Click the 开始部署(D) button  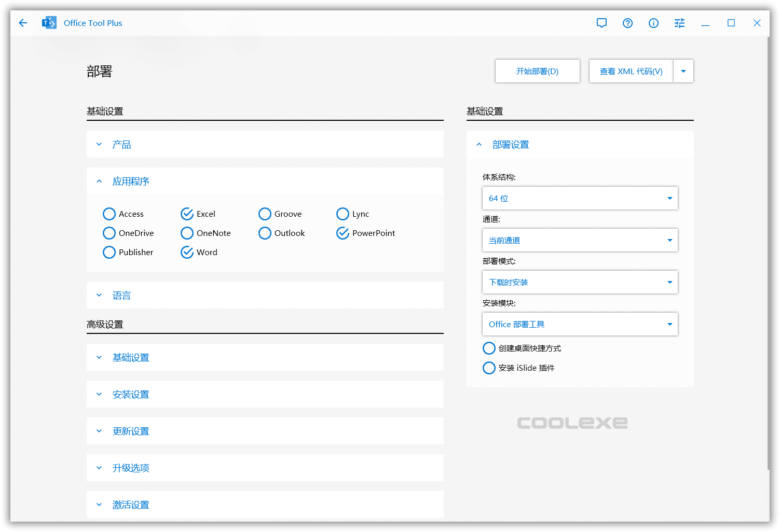[x=537, y=71]
